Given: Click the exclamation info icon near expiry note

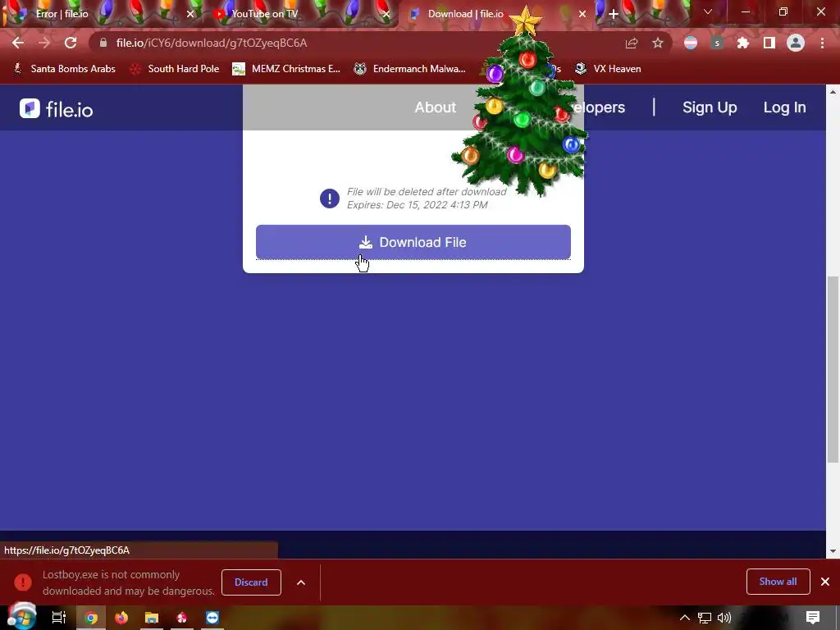Looking at the screenshot, I should 330,199.
